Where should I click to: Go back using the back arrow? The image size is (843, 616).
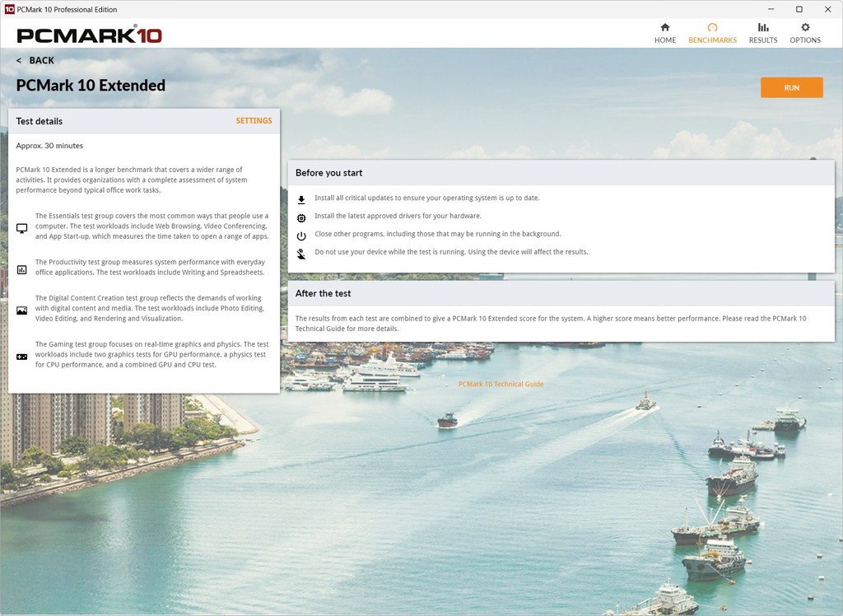19,61
